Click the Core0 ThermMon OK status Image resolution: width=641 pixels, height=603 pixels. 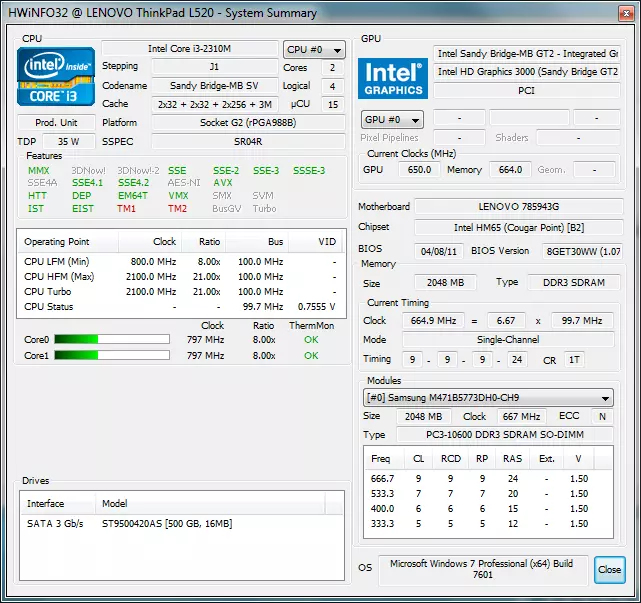(311, 339)
